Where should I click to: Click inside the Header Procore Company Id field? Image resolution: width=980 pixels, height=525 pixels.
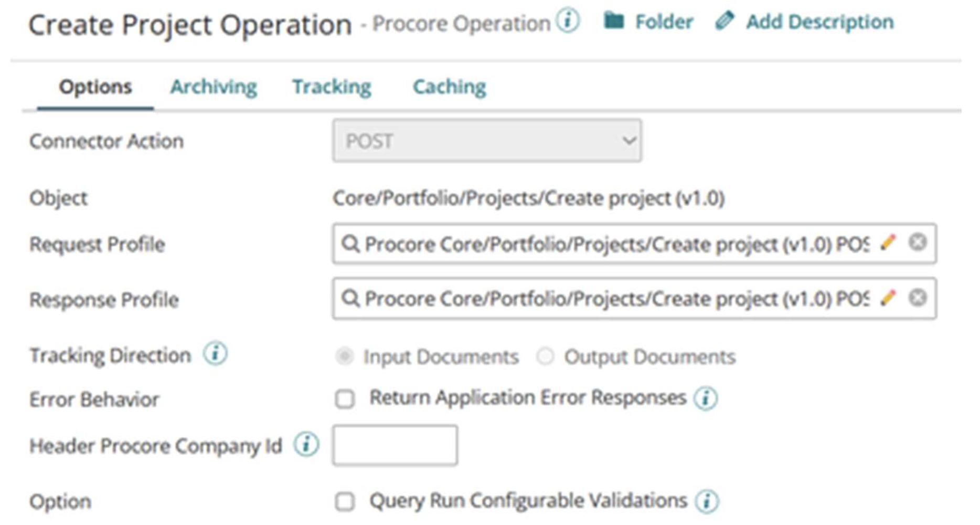[395, 446]
